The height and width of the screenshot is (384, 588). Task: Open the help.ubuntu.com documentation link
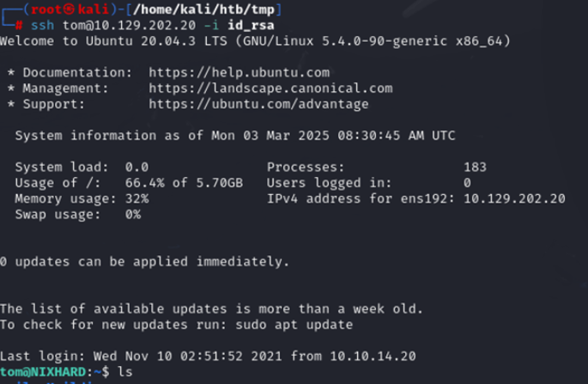coord(239,72)
